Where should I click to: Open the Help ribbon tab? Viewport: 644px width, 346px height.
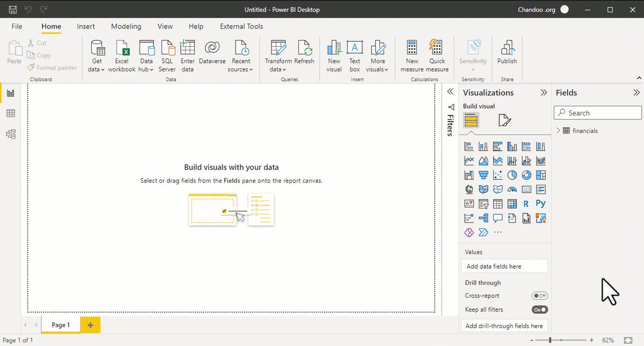(196, 26)
